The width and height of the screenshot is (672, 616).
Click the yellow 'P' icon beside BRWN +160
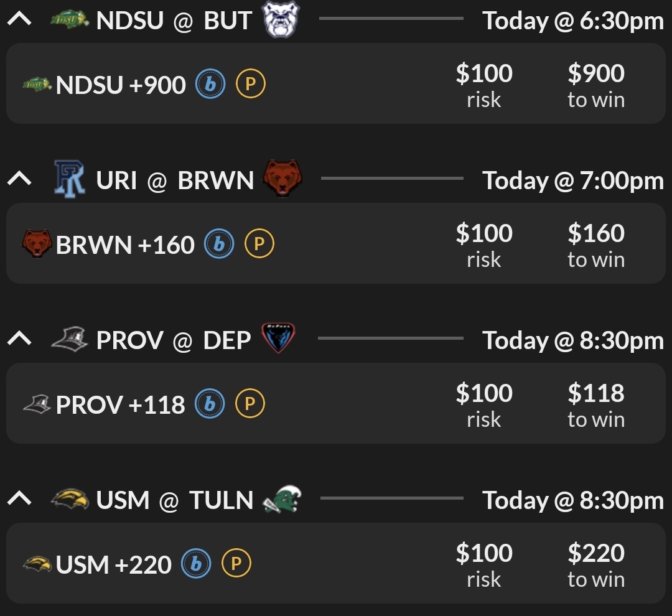point(259,244)
